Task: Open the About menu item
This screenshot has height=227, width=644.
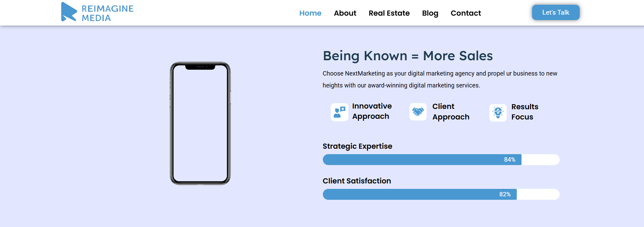Action: pos(345,13)
